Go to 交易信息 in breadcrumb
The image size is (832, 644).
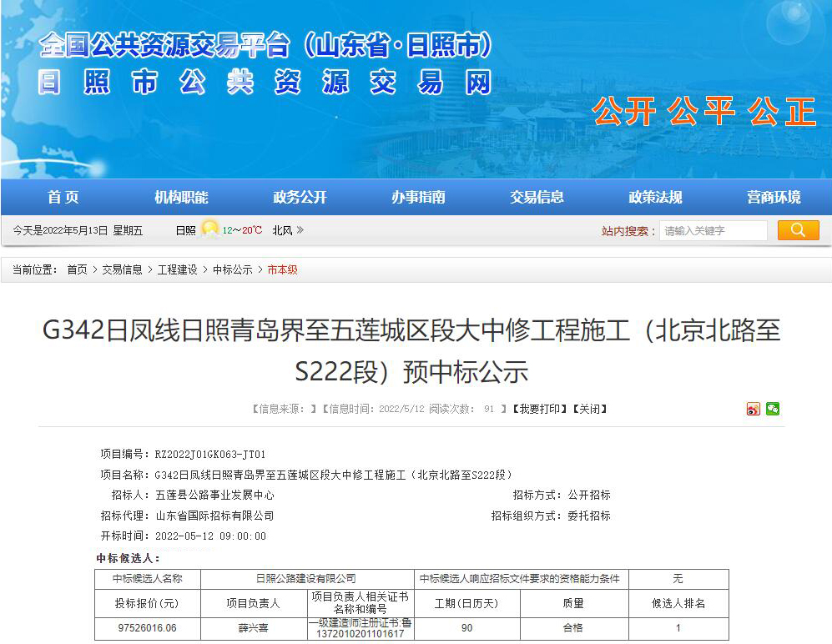(x=122, y=269)
